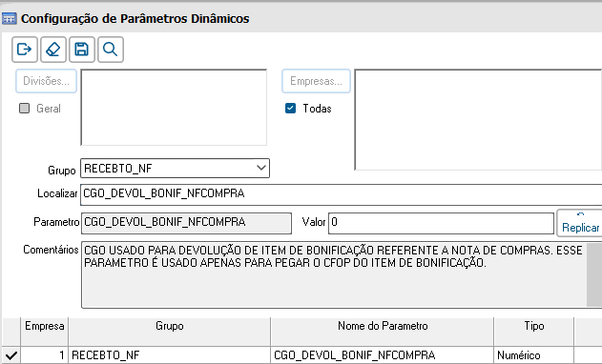Click the exit door toolbar icon
The image size is (602, 364).
25,50
